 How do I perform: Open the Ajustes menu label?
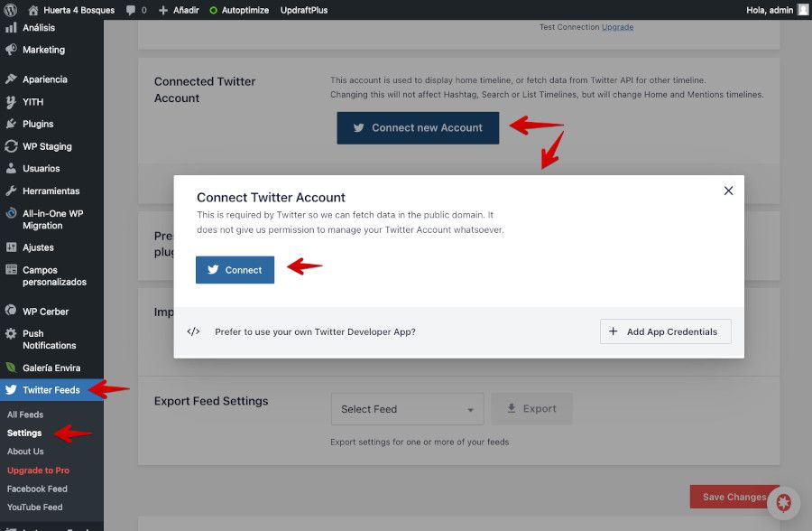[x=38, y=247]
